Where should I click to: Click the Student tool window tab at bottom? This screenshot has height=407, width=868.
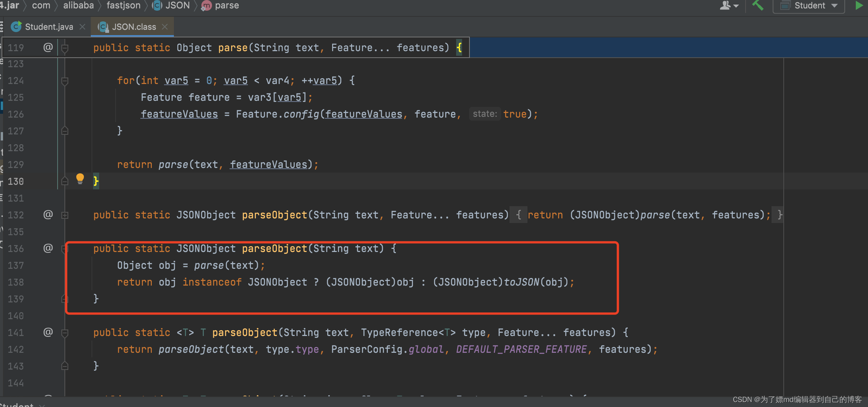[x=17, y=405]
